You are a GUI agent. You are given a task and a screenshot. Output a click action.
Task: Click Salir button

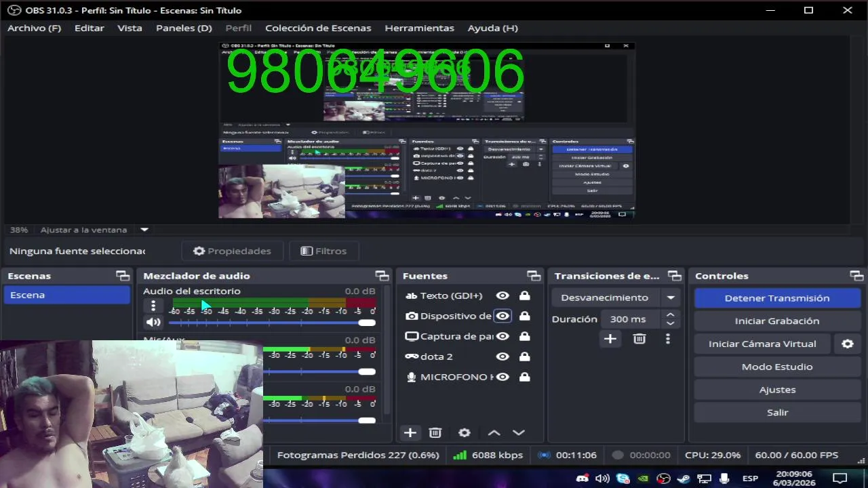777,412
